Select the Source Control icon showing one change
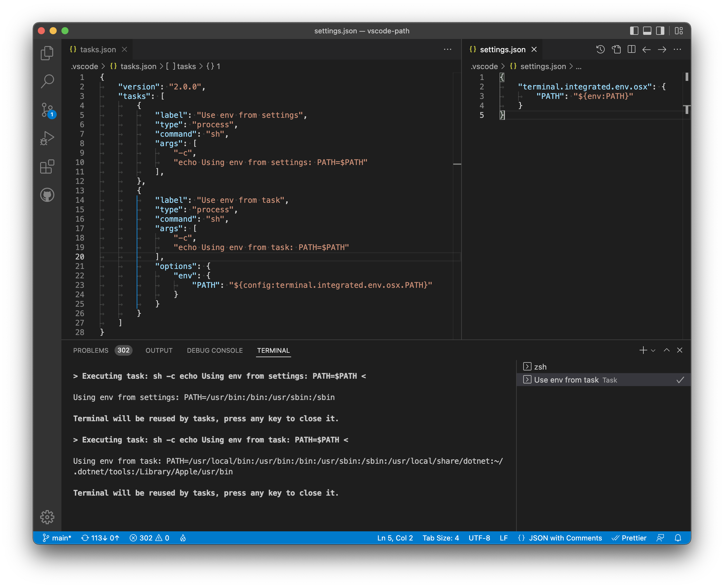This screenshot has height=588, width=724. click(x=48, y=110)
